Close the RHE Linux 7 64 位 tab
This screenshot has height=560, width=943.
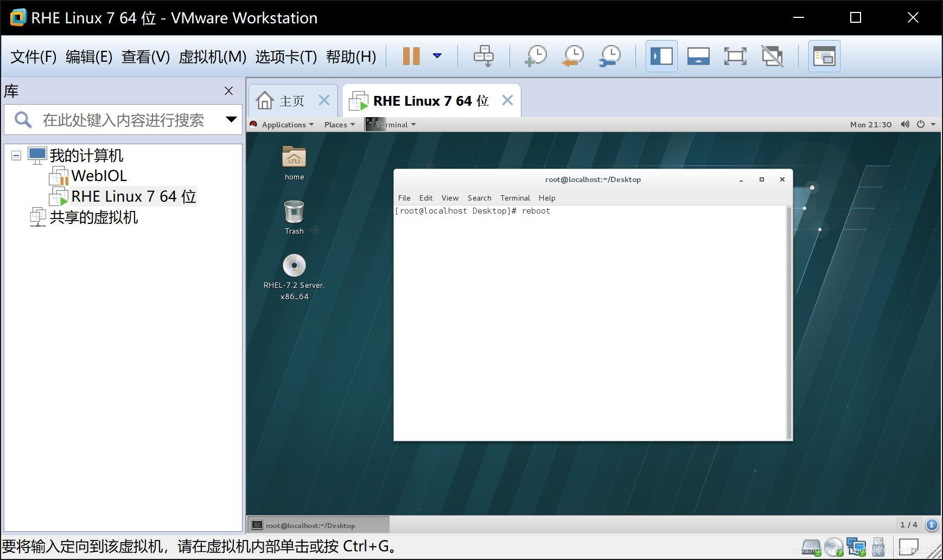507,100
